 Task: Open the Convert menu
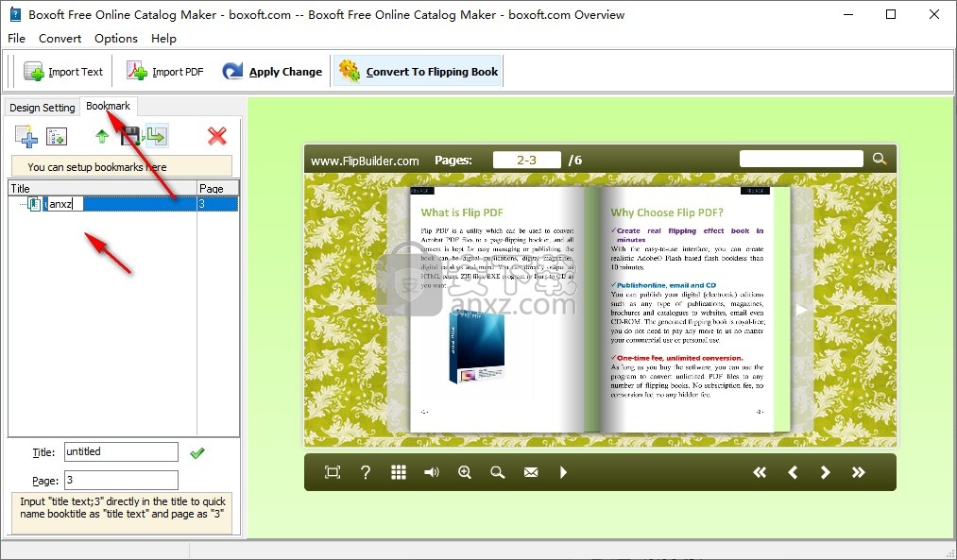(x=60, y=39)
